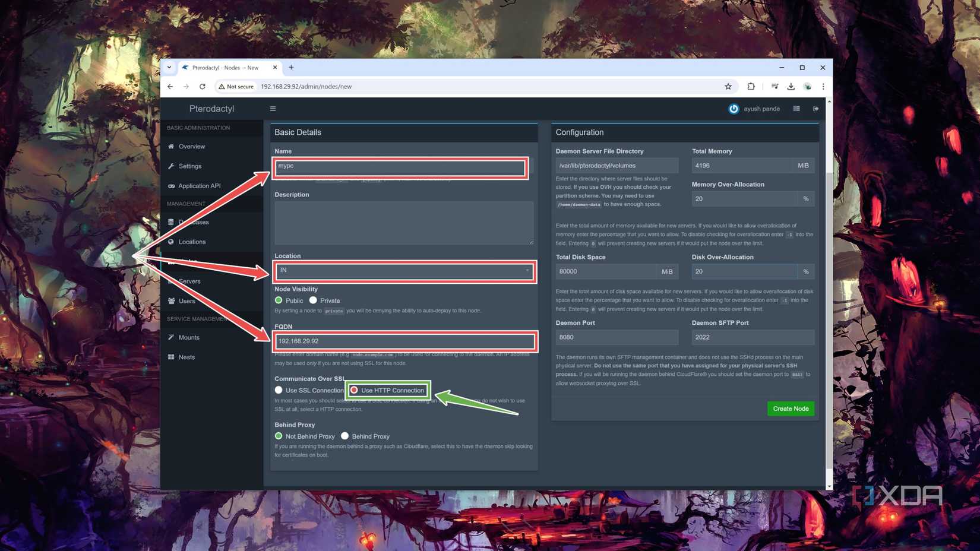Open Nests in the sidebar

point(186,357)
